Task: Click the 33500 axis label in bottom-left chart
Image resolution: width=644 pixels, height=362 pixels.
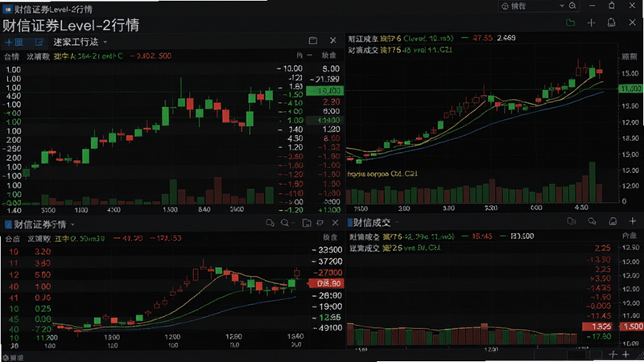Action: click(328, 250)
